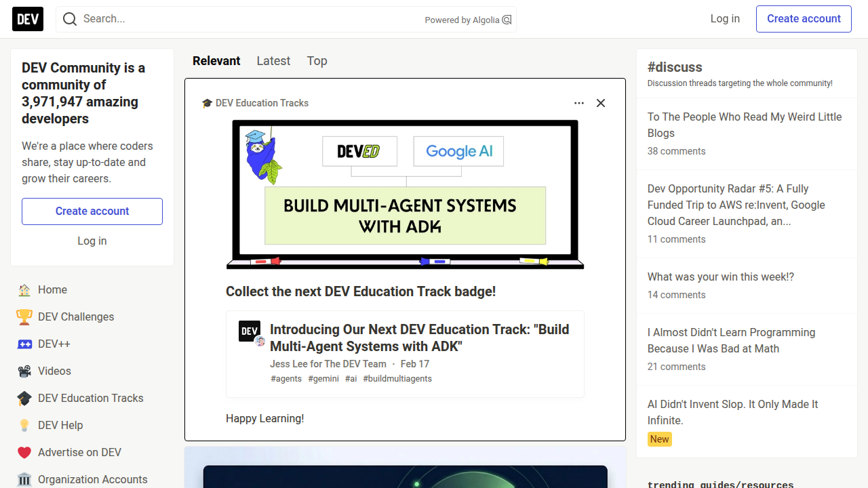868x488 pixels.
Task: Click the DEV Education Tracks card header label
Action: pos(262,103)
